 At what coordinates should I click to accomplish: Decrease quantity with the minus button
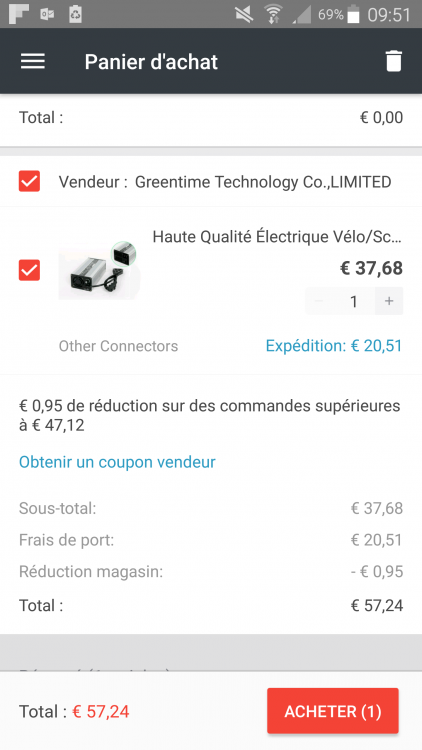point(319,301)
